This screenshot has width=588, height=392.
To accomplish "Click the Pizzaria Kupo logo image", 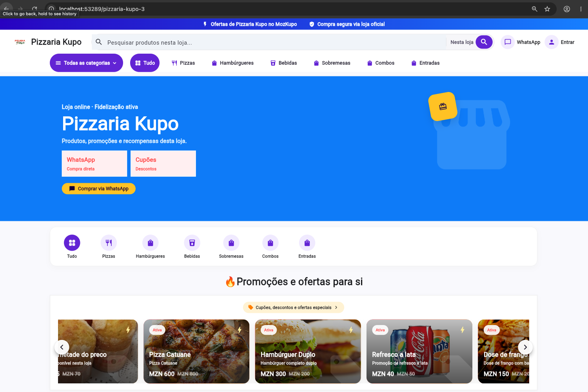I will 20,42.
